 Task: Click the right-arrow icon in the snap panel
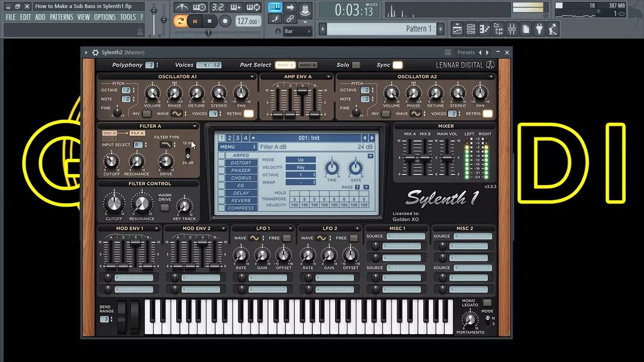click(290, 7)
